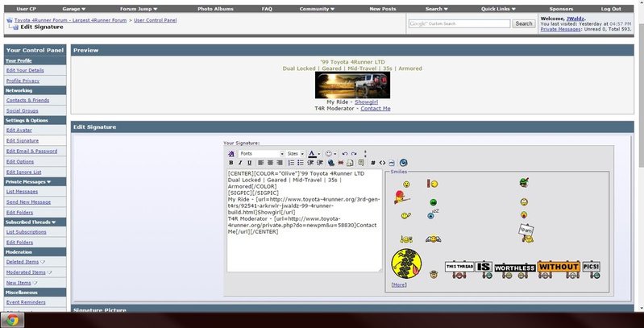Image resolution: width=644 pixels, height=328 pixels.
Task: Click Log Out in the navbar
Action: tap(611, 9)
